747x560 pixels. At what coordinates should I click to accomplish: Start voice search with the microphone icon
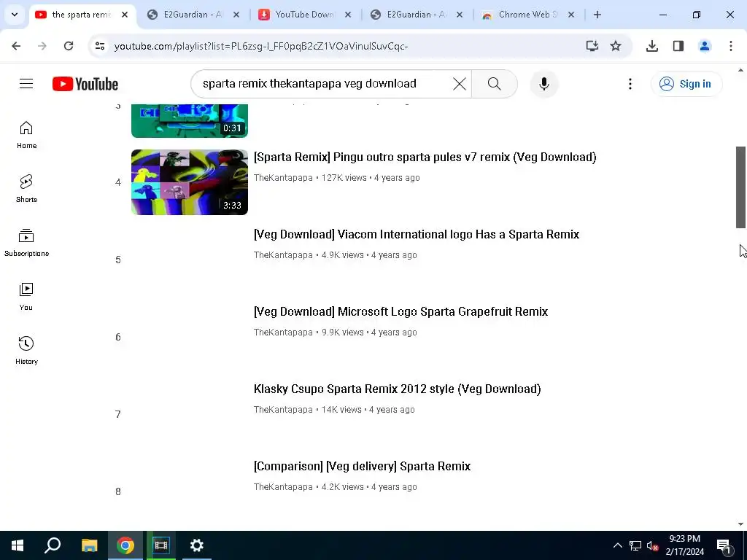544,84
